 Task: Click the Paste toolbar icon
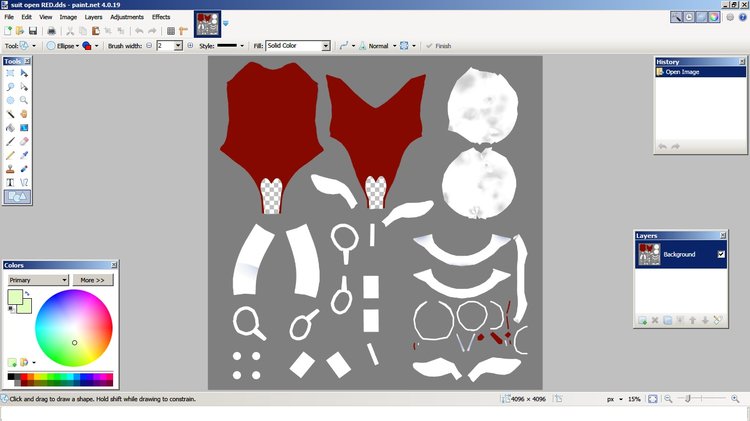click(x=96, y=31)
